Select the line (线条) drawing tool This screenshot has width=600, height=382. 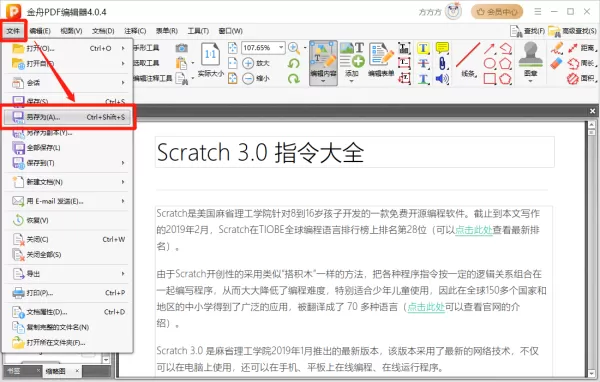468,60
